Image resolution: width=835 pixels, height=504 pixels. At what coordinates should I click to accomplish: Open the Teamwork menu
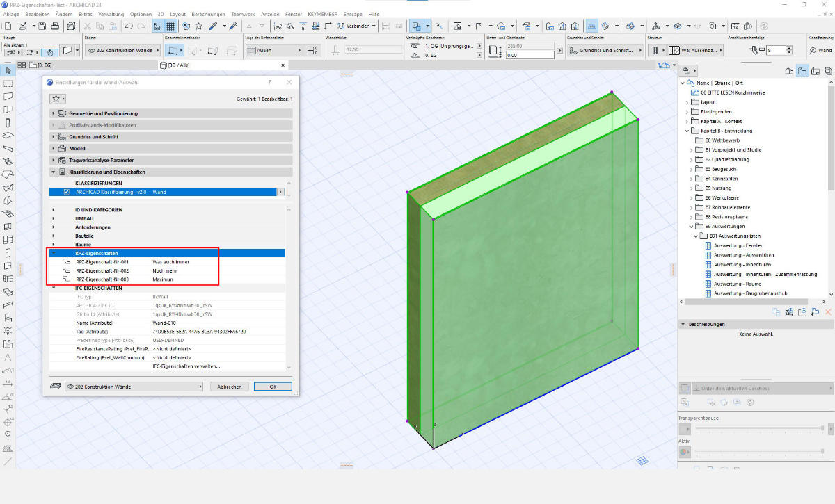coord(244,14)
